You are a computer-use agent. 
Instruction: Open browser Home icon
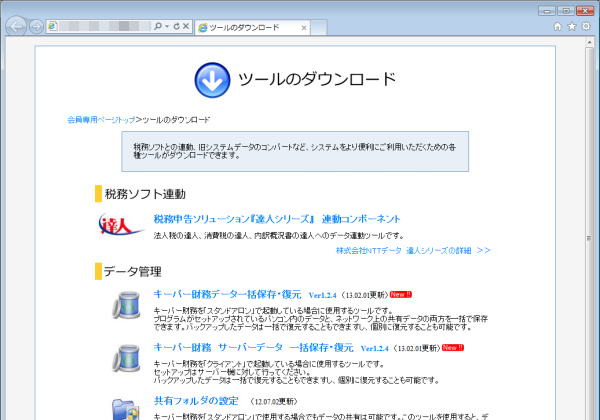click(558, 26)
